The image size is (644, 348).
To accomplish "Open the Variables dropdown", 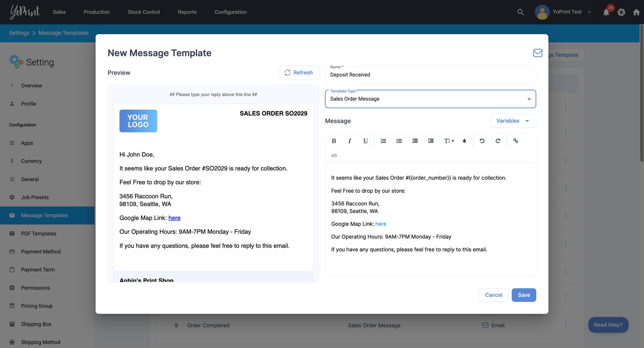I will click(513, 121).
